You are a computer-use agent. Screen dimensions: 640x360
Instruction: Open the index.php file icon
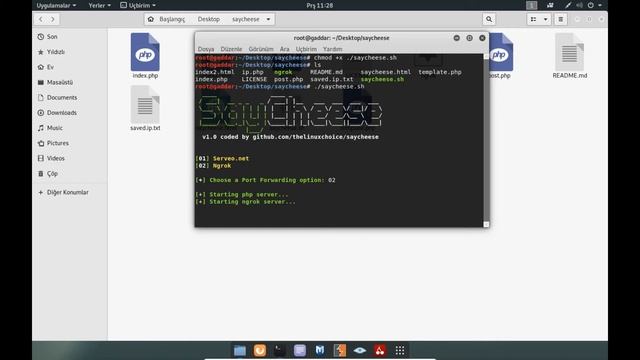point(145,52)
